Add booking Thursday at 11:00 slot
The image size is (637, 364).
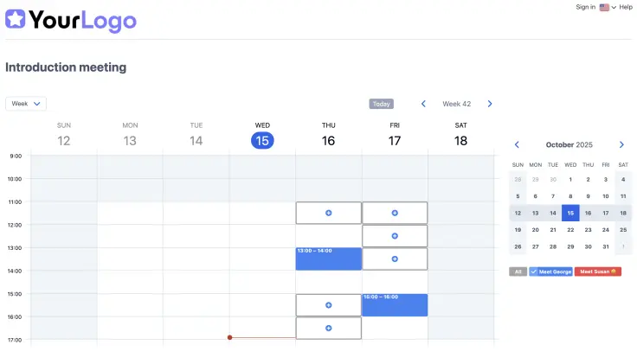328,213
